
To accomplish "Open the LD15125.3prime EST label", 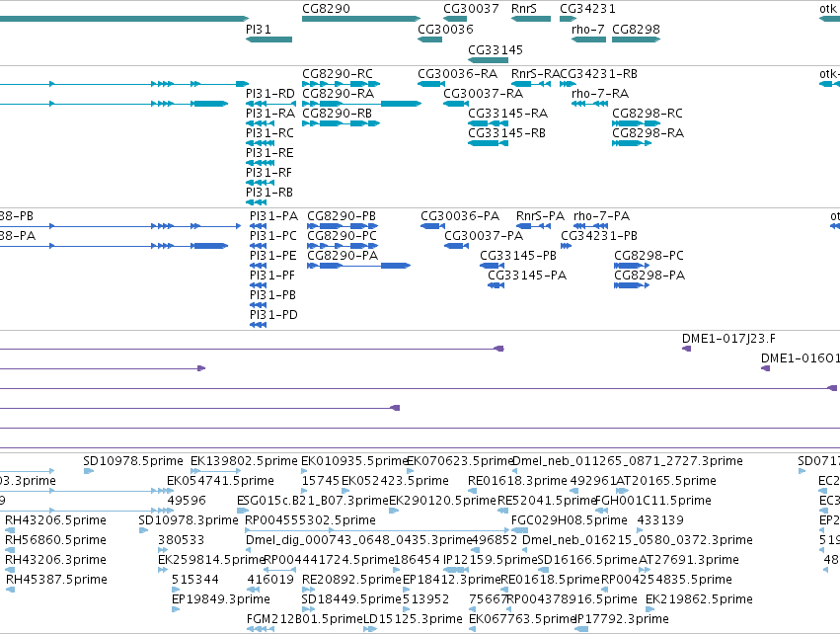I will point(413,619).
